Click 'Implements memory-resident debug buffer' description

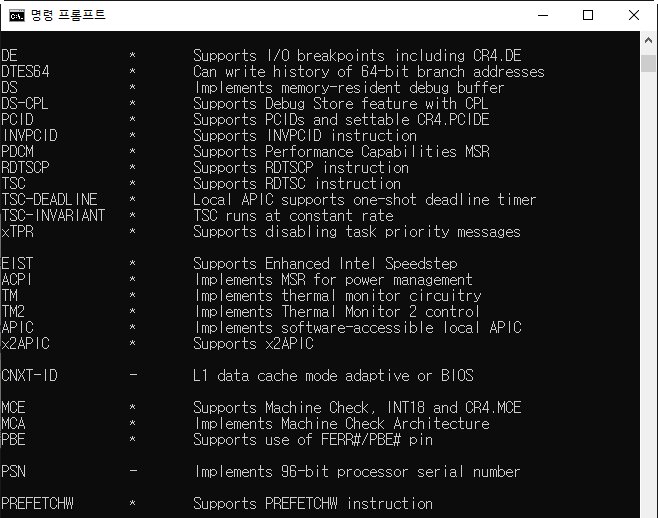coord(349,87)
